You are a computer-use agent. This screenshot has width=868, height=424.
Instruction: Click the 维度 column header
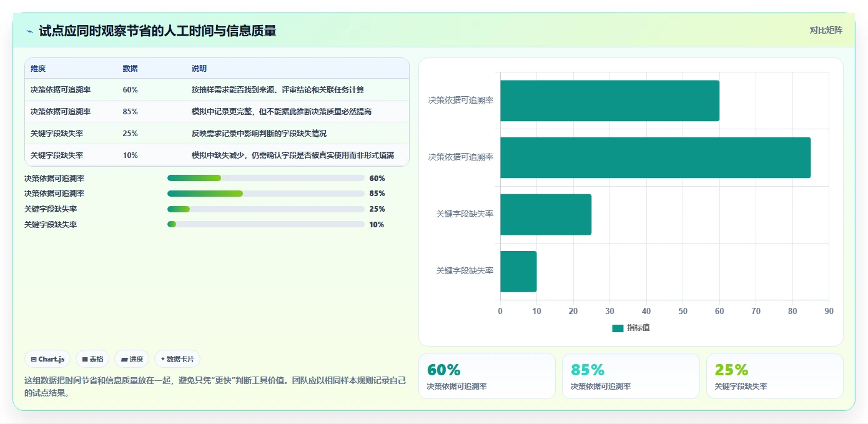click(38, 69)
